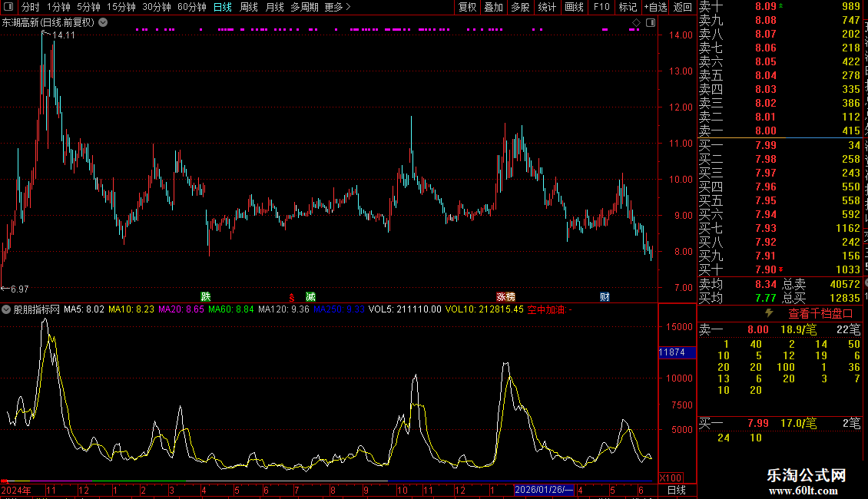Open the 统计 statistics tool
The height and width of the screenshot is (499, 868).
coord(547,7)
